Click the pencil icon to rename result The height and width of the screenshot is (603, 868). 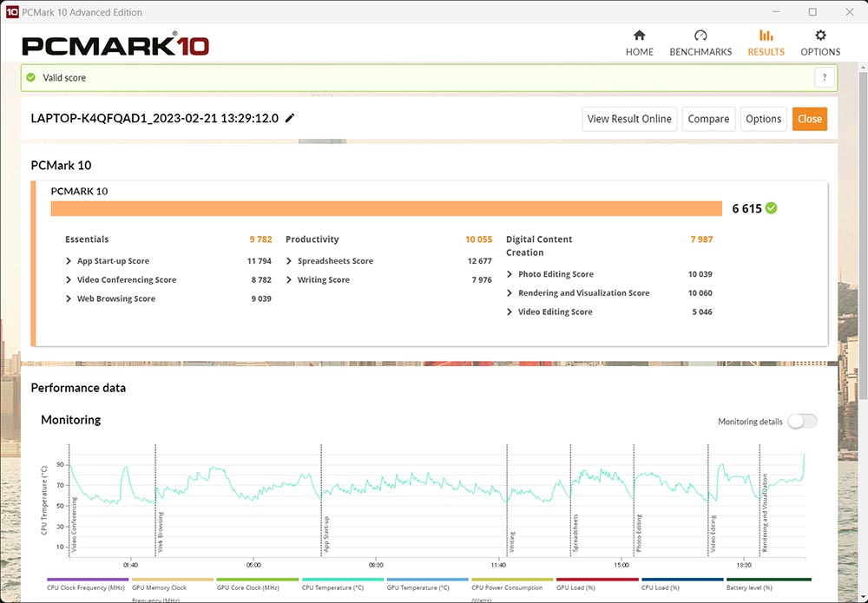290,118
